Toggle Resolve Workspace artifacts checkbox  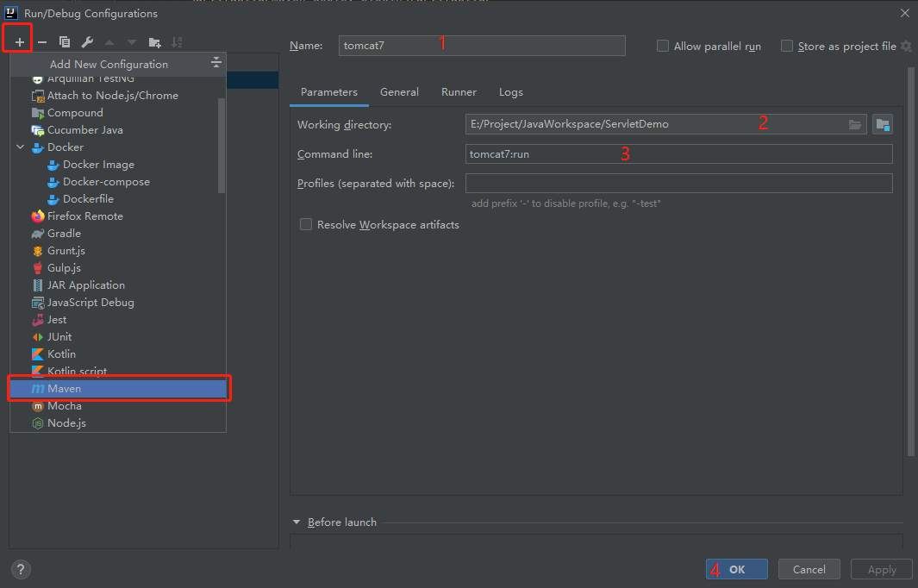click(306, 224)
